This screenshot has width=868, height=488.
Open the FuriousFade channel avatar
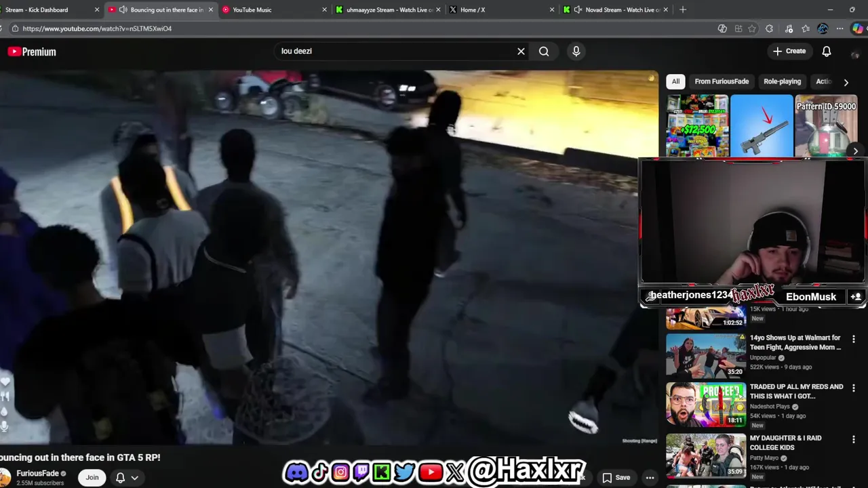click(x=5, y=477)
